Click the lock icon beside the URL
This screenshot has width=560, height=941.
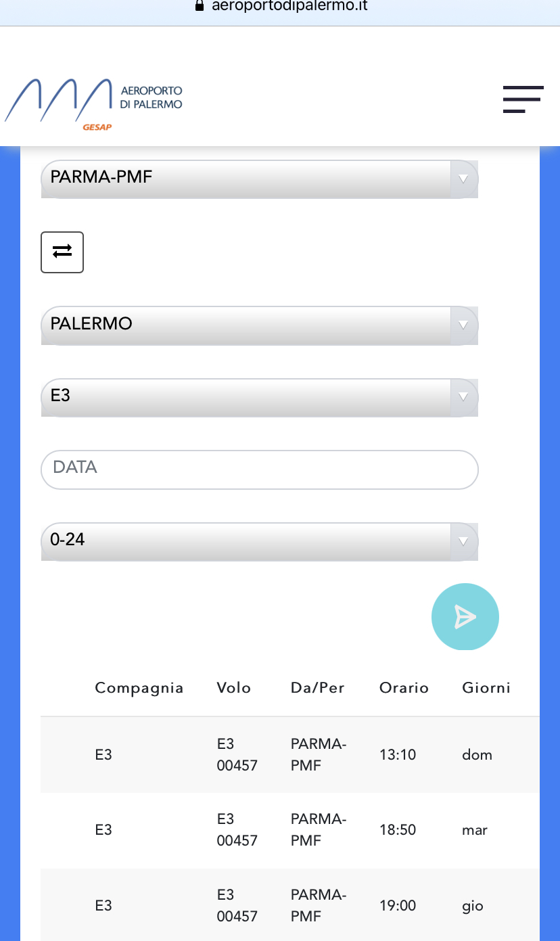(199, 6)
